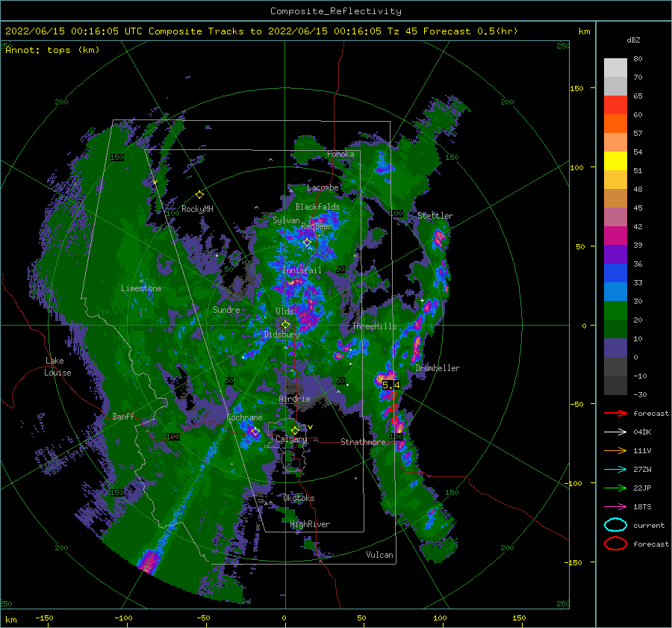
Task: Pick the bright yellow dBZ swatch
Action: (615, 161)
